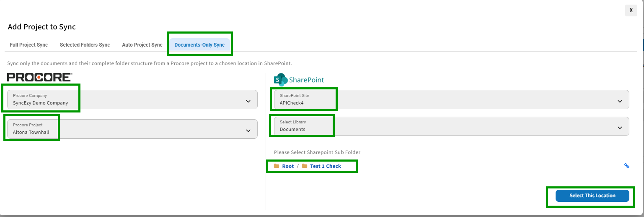Click the folder icon next to Root
644x217 pixels.
pos(277,166)
